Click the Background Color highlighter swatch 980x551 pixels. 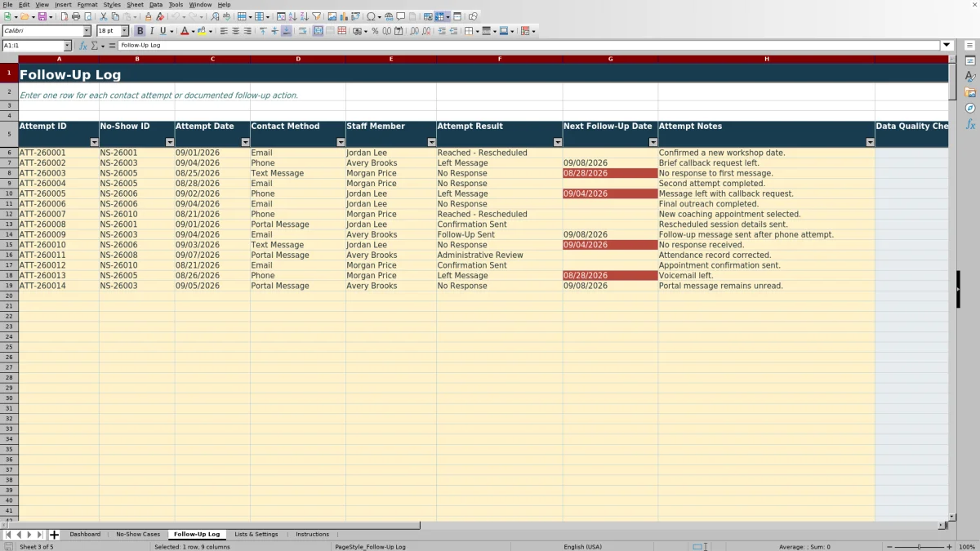click(201, 31)
